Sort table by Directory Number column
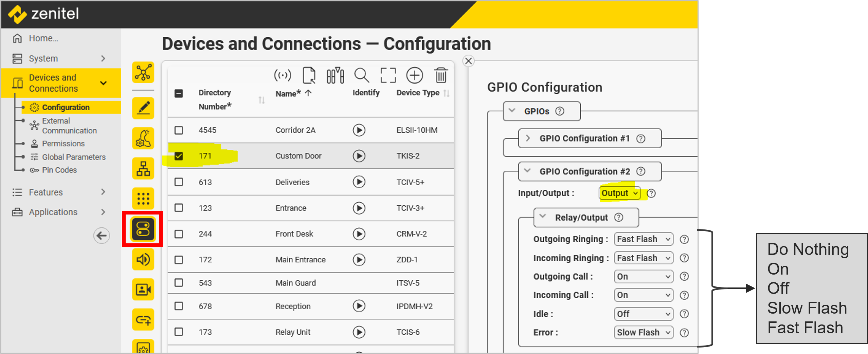 261,100
